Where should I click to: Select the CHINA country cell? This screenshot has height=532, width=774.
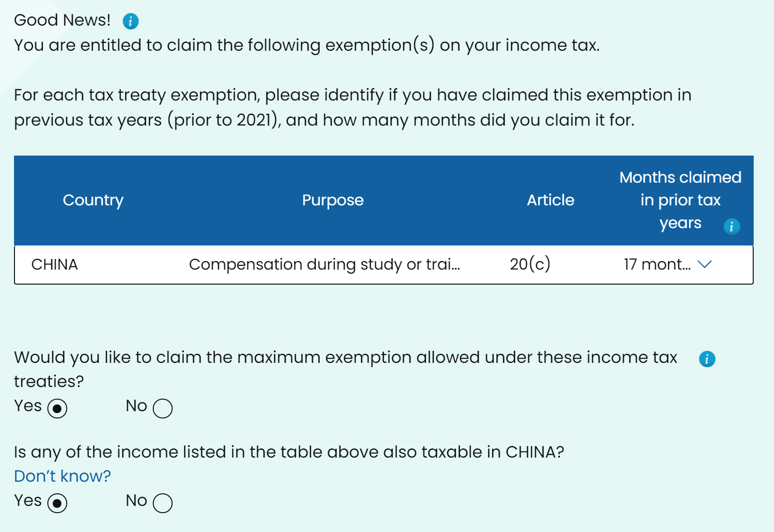point(55,264)
